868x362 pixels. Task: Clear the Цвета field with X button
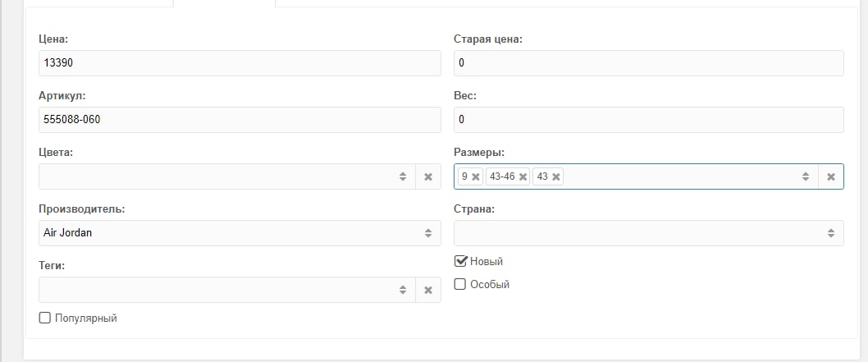[x=427, y=176]
